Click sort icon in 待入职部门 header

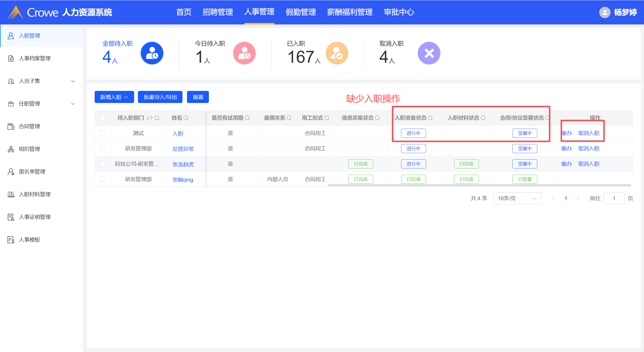point(150,118)
